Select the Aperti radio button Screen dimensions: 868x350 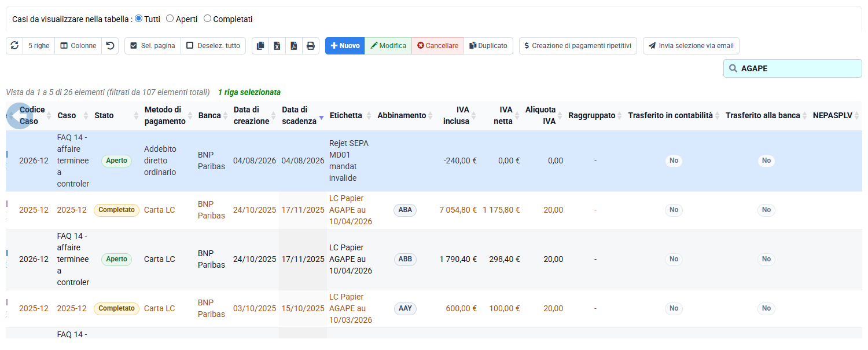[x=170, y=19]
